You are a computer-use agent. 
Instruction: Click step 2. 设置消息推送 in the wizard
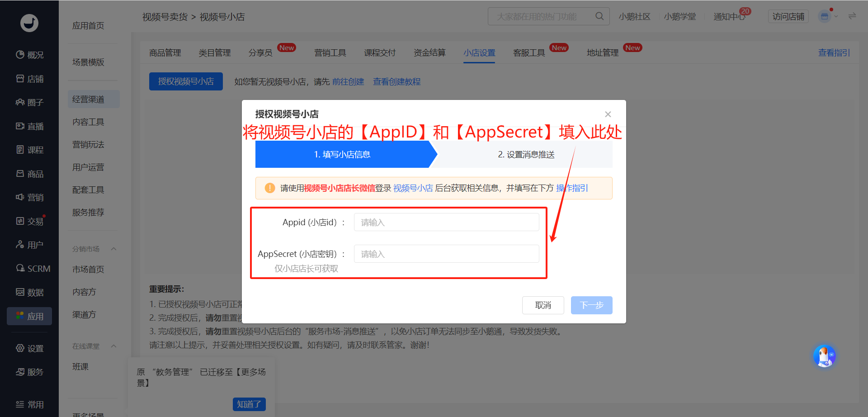tap(526, 154)
